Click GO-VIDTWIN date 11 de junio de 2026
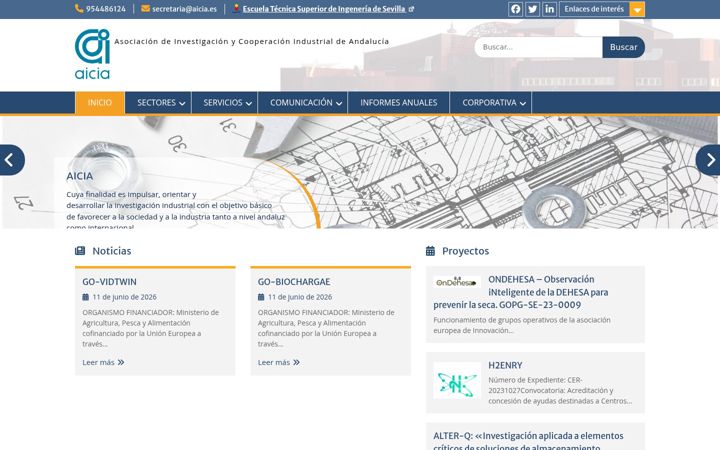This screenshot has height=450, width=720. (x=124, y=297)
